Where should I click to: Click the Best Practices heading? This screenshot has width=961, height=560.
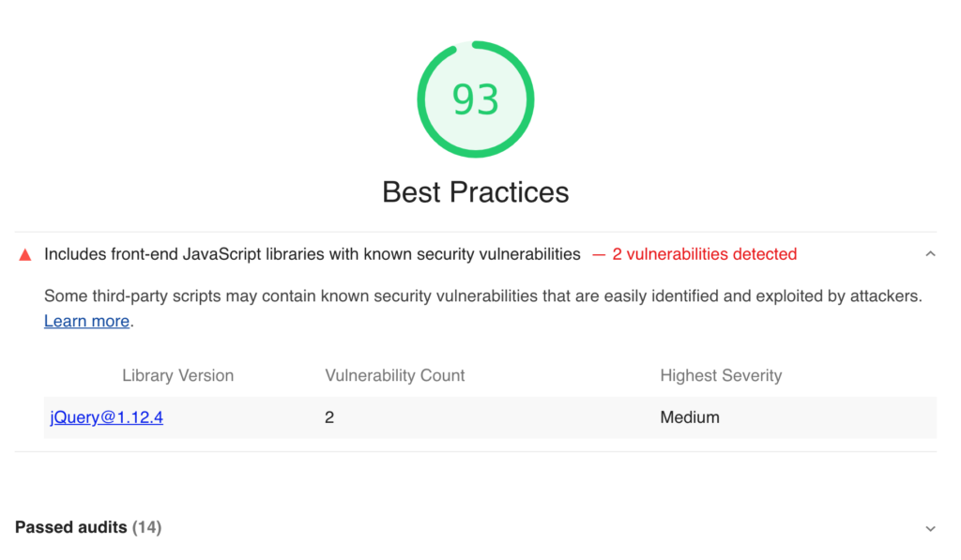click(476, 191)
